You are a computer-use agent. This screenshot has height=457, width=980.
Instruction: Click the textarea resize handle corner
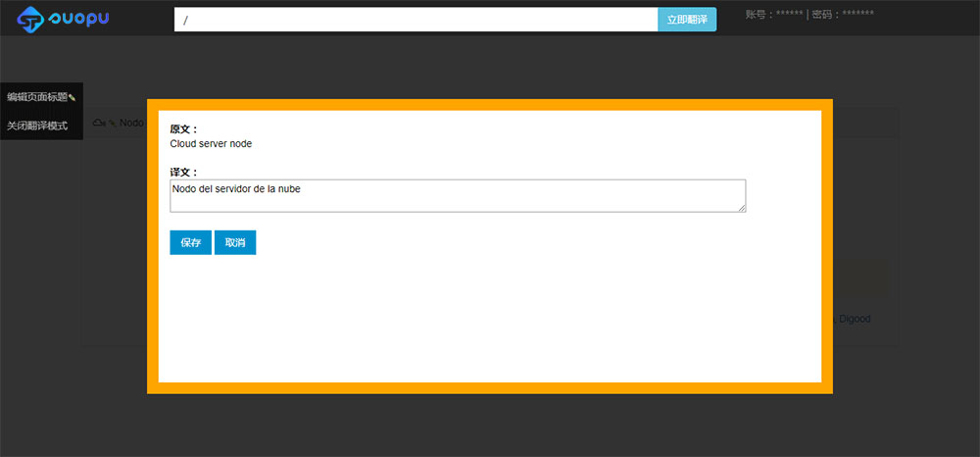742,208
